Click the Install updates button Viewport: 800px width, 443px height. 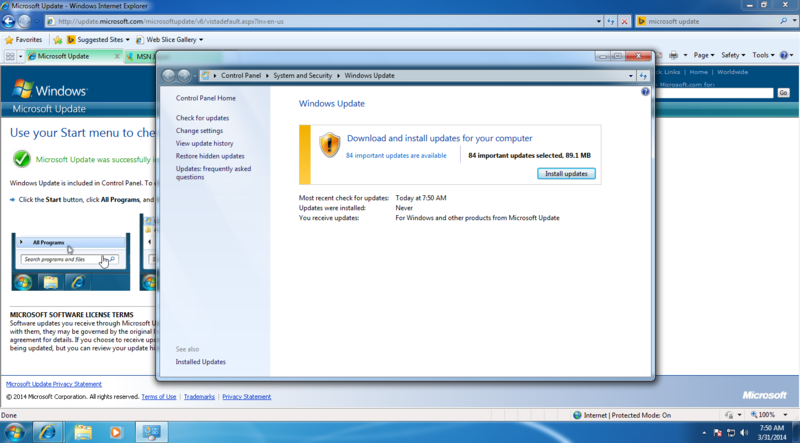[x=566, y=174]
